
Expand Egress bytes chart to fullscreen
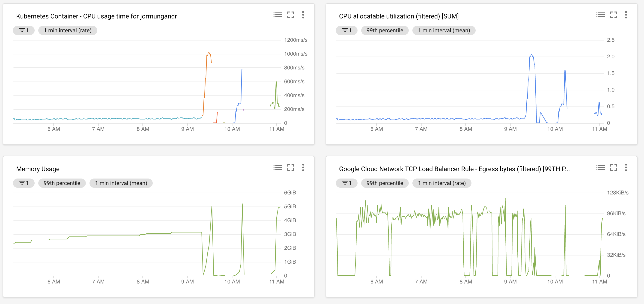coord(614,167)
